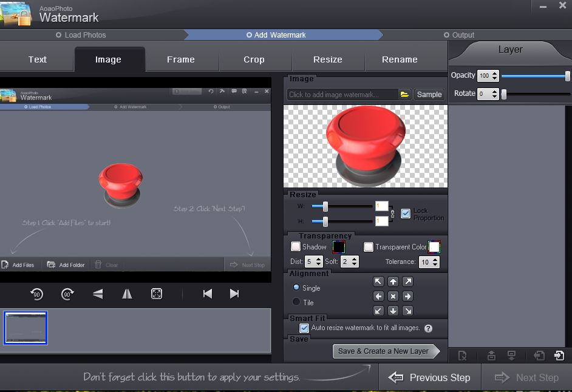Click the Sample button
This screenshot has width=572, height=392.
click(x=429, y=95)
